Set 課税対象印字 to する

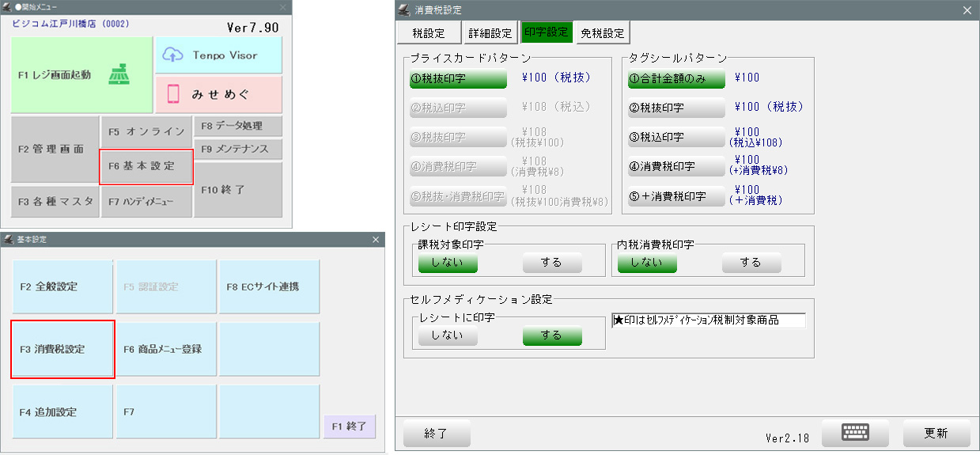(552, 263)
